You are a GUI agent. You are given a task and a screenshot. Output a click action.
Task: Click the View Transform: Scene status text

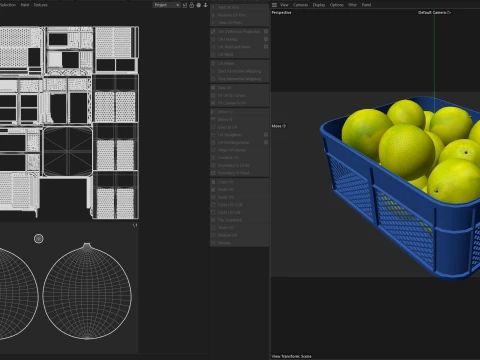[291, 356]
